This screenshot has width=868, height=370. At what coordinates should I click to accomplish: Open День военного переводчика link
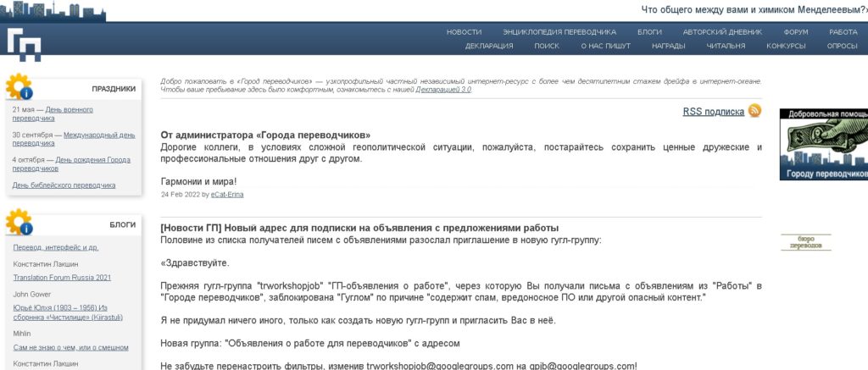click(x=53, y=114)
